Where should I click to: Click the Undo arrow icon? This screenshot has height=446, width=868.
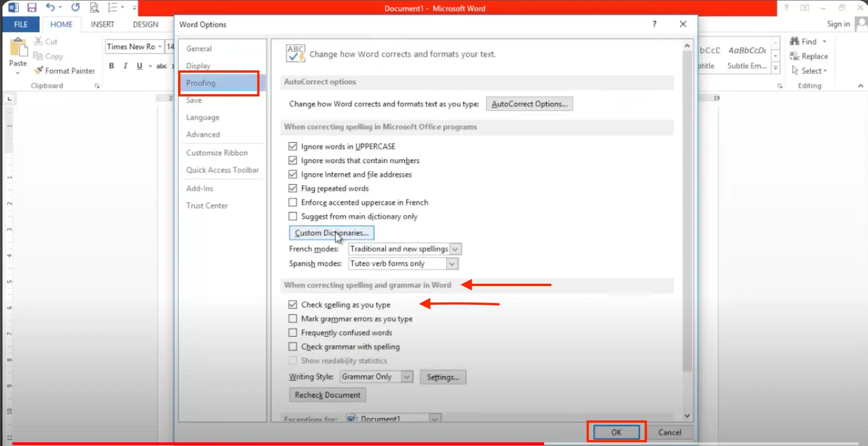click(50, 7)
